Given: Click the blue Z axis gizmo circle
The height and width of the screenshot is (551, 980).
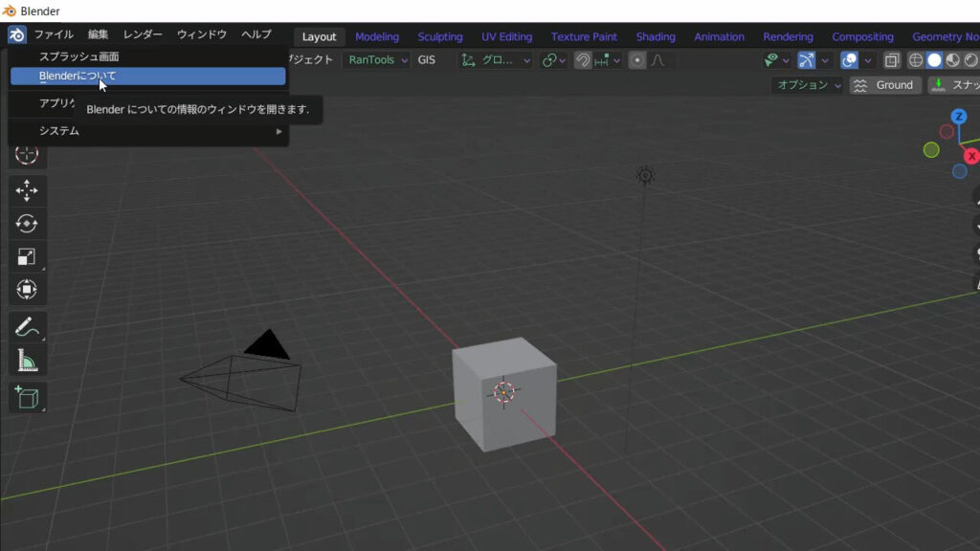Looking at the screenshot, I should pos(959,117).
